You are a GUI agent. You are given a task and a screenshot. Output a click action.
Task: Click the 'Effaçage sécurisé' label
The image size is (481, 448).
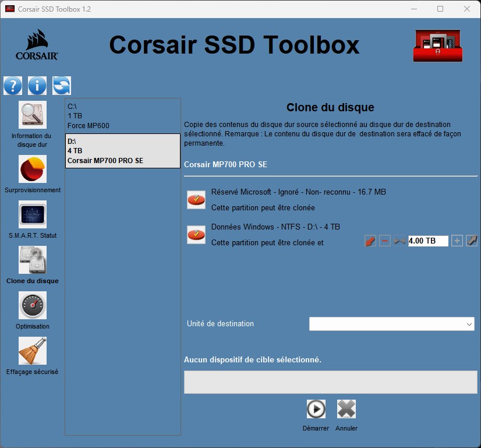coord(32,372)
